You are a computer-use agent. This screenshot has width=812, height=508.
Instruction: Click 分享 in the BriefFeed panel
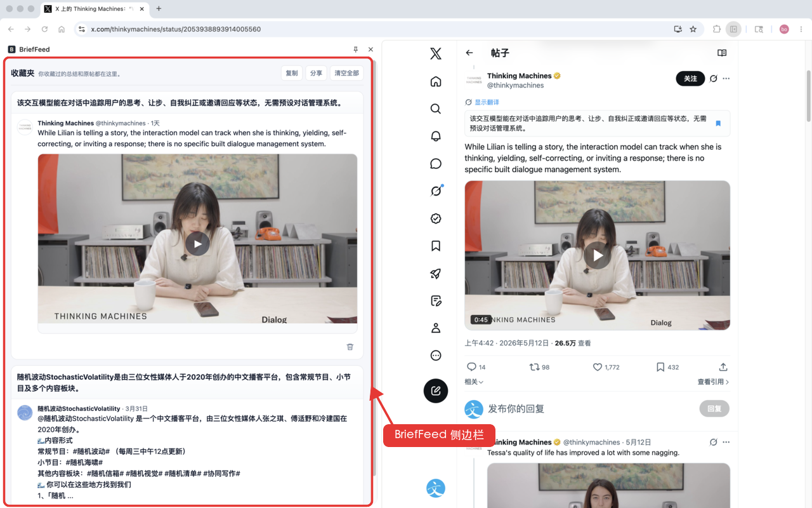(x=316, y=73)
